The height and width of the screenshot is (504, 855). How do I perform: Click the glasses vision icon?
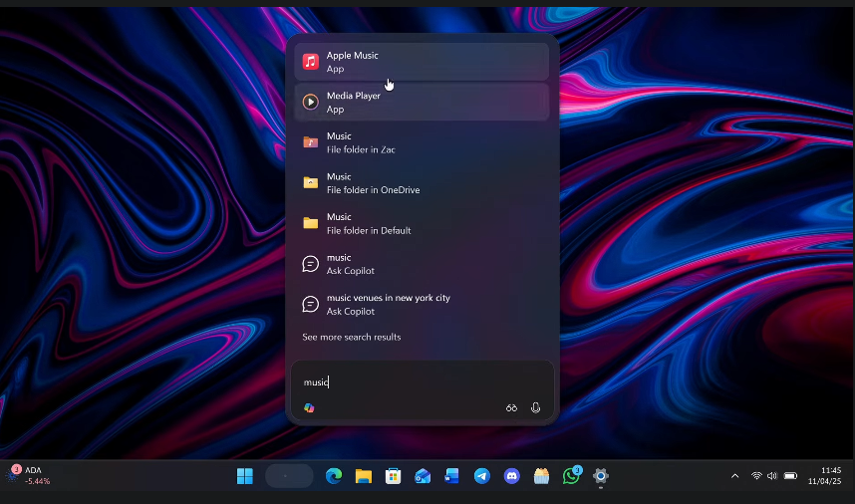pyautogui.click(x=511, y=407)
